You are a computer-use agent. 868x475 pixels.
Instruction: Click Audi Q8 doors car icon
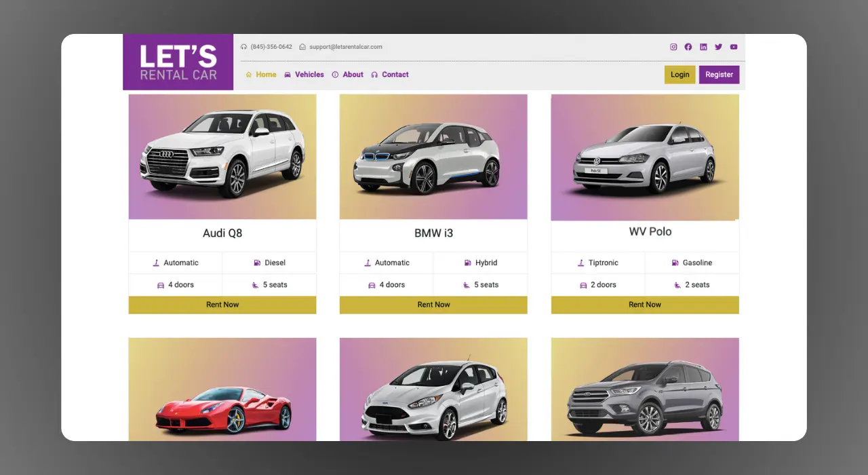[161, 285]
